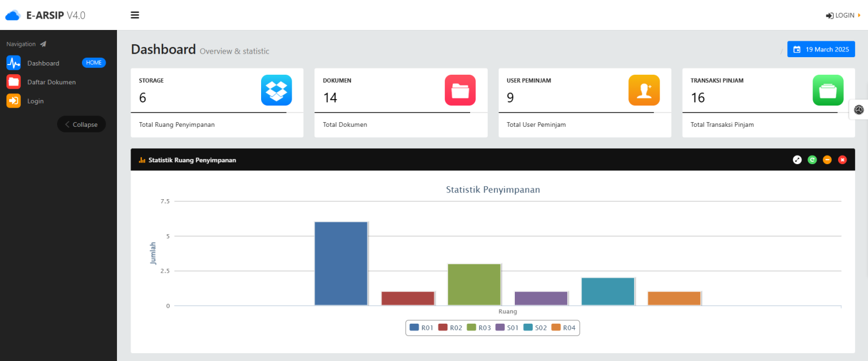The height and width of the screenshot is (361, 868).
Task: Toggle the hamburger sidebar menu
Action: [135, 15]
